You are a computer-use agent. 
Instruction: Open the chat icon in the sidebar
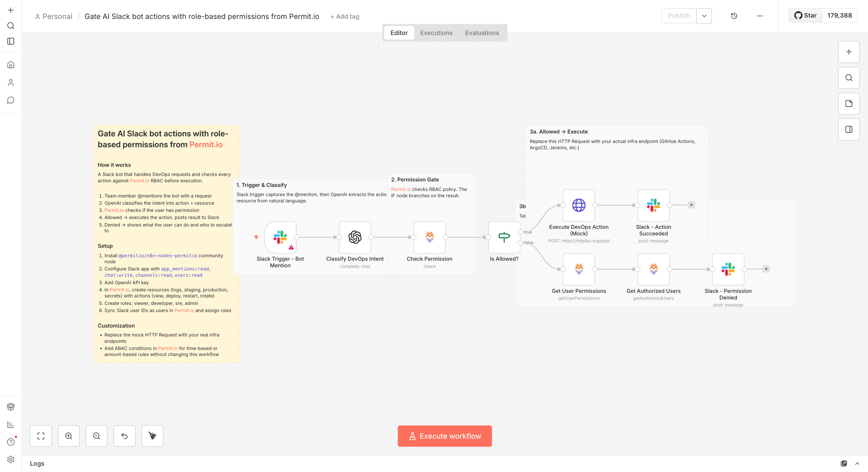[11, 100]
